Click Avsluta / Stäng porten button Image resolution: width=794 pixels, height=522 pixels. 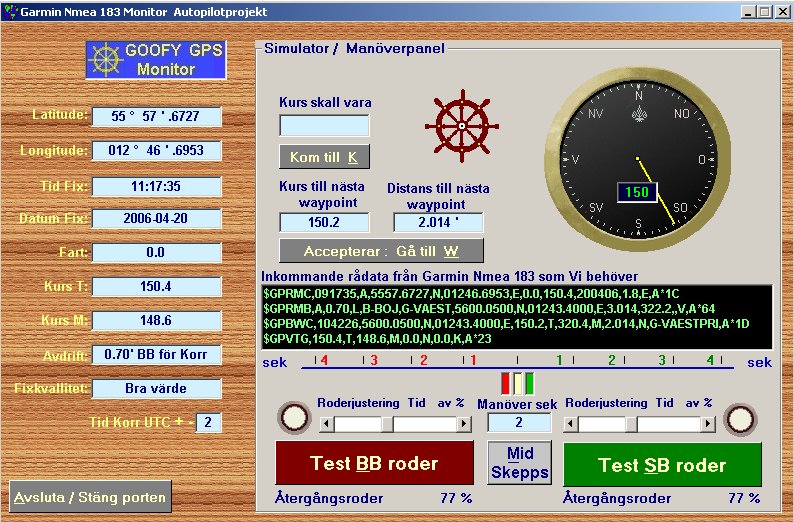click(90, 497)
